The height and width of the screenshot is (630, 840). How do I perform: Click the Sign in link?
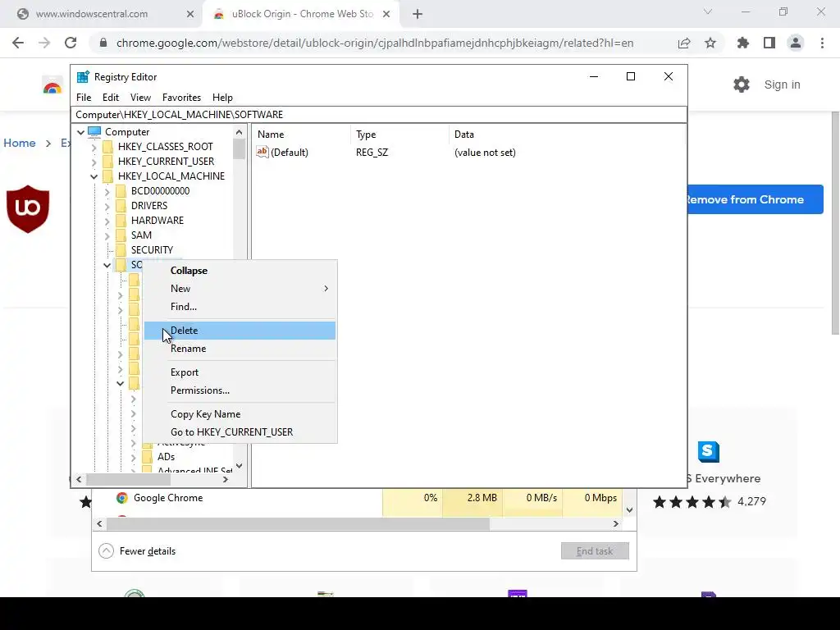[x=782, y=84]
